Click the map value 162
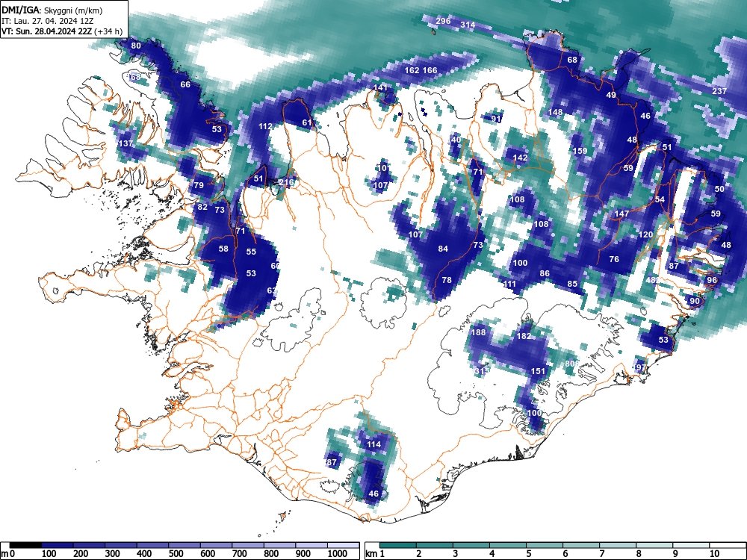Image resolution: width=747 pixels, height=560 pixels. tap(412, 70)
